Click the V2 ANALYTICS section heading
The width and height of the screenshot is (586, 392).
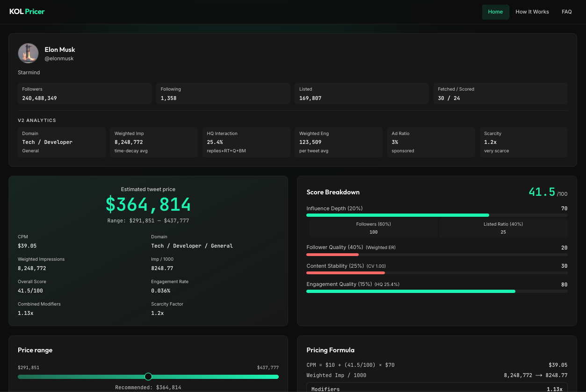(x=37, y=121)
